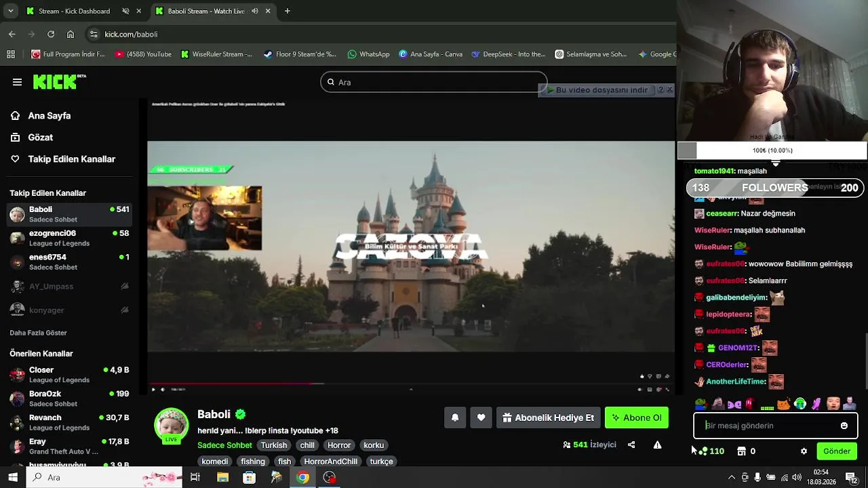Click Bu video dosyasını indir button
The width and height of the screenshot is (868, 488).
pyautogui.click(x=597, y=89)
